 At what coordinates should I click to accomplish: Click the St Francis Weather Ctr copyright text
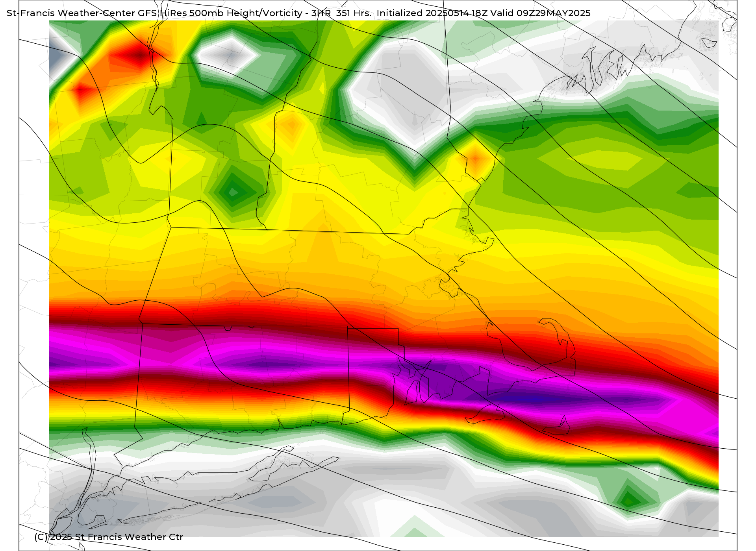point(109,537)
